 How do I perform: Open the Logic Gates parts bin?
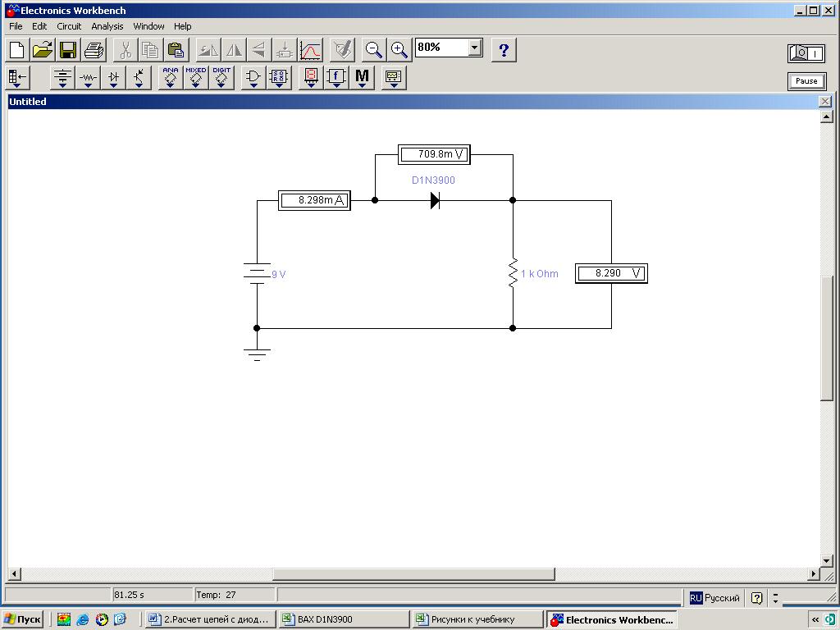click(x=253, y=77)
